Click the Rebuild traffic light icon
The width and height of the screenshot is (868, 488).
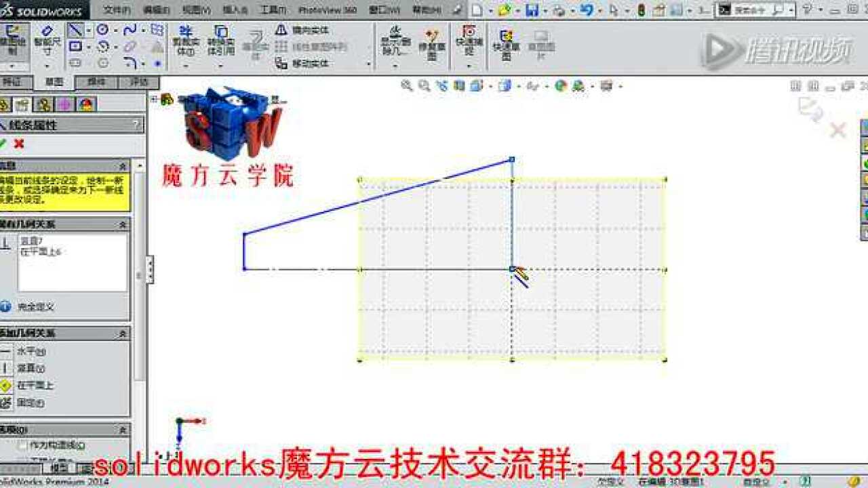(641, 10)
